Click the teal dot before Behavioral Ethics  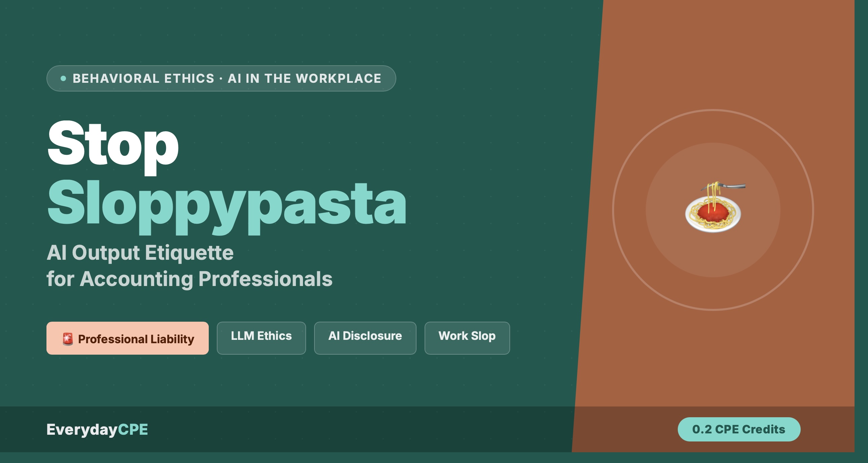(63, 78)
